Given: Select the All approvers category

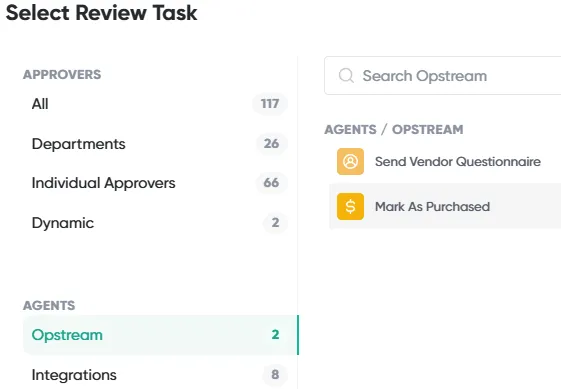Looking at the screenshot, I should point(160,104).
